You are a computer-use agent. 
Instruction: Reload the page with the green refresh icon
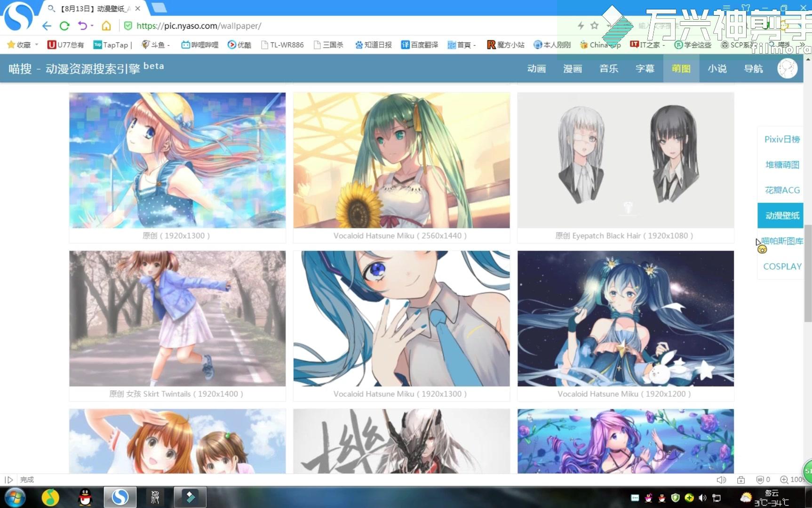point(64,26)
